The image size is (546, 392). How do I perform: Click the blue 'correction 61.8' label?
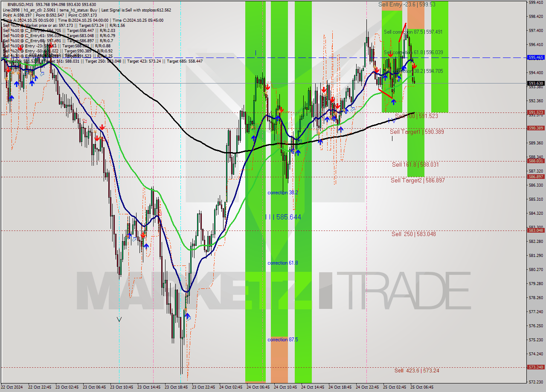point(282,263)
